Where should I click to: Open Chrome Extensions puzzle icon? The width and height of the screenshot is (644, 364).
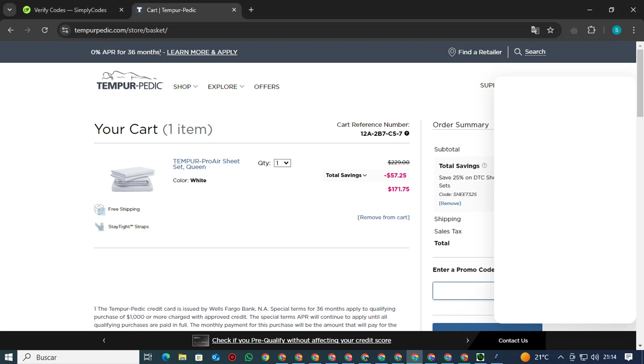coord(591,30)
